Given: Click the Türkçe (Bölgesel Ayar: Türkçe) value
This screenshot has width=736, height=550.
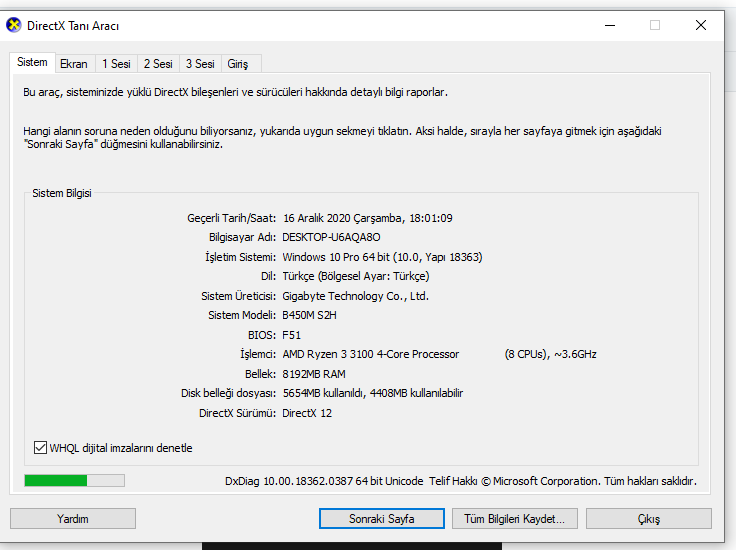Looking at the screenshot, I should click(356, 276).
